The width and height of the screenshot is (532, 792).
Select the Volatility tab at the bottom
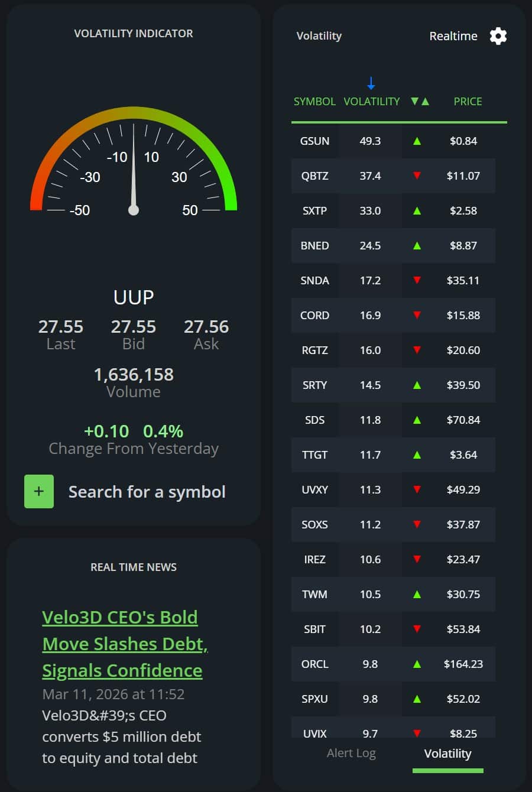(x=447, y=753)
